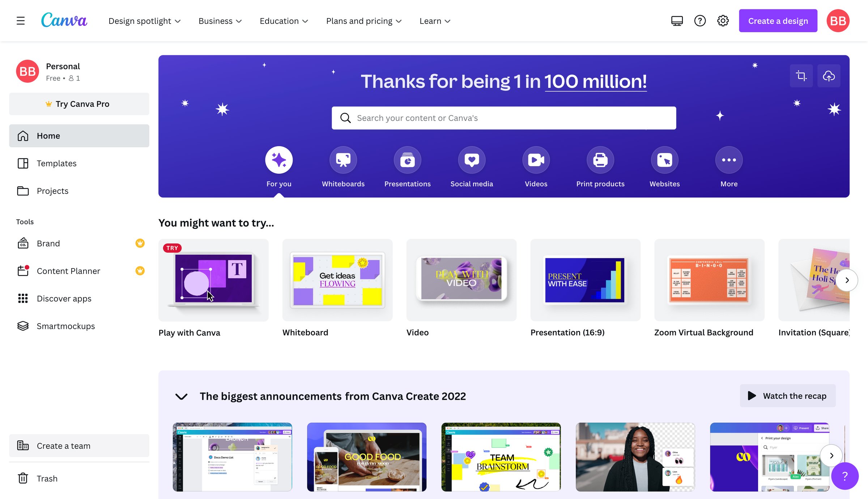The image size is (868, 499).
Task: Open the Play with Canva thumbnail
Action: coord(213,280)
